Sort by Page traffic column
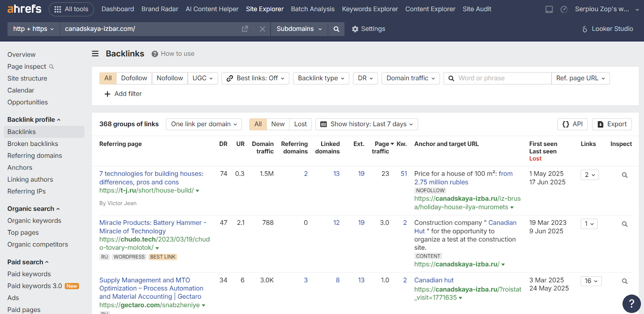644x314 pixels. pyautogui.click(x=383, y=148)
